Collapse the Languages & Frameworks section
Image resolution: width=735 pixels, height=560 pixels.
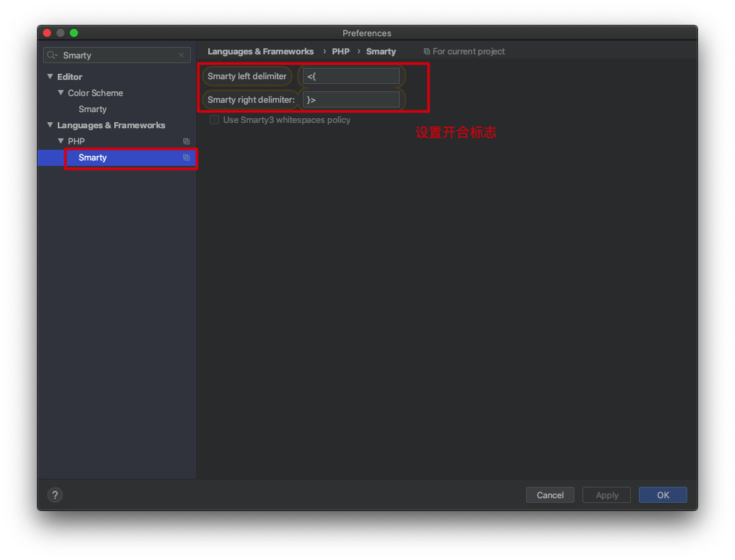[49, 125]
